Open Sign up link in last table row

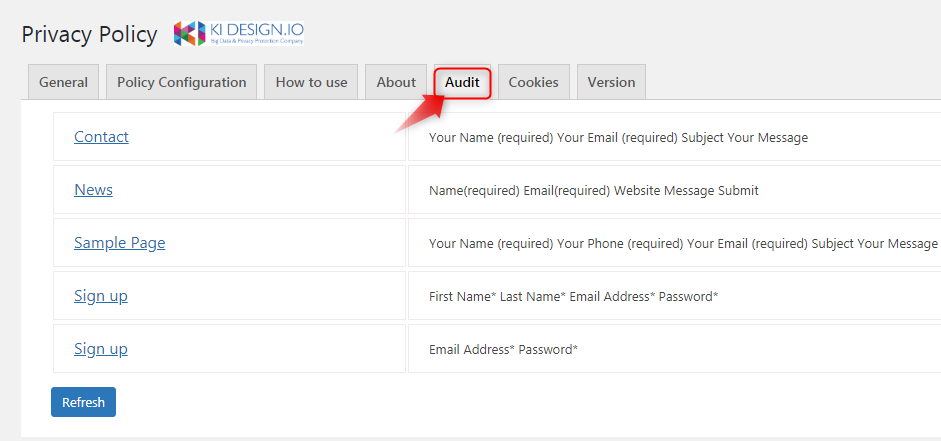(x=101, y=349)
